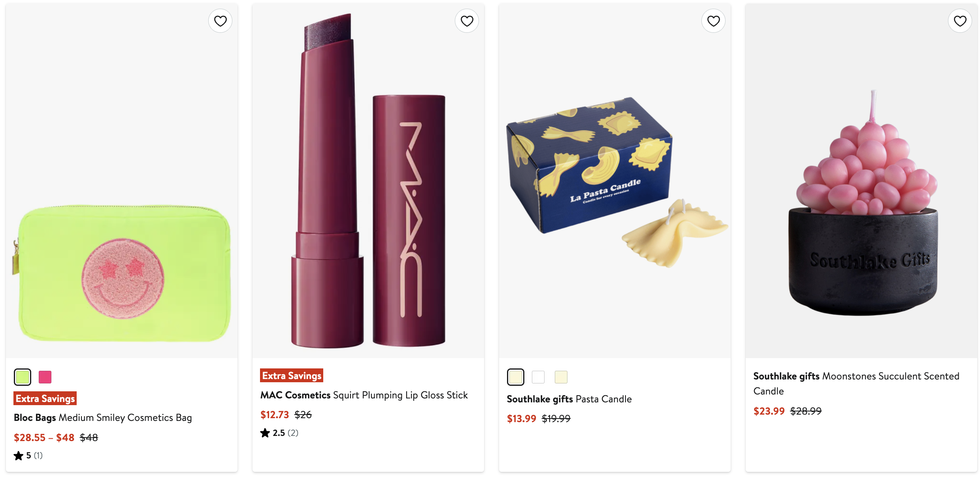Click Extra Savings badge on MAC lip gloss
980x477 pixels.
click(x=292, y=376)
